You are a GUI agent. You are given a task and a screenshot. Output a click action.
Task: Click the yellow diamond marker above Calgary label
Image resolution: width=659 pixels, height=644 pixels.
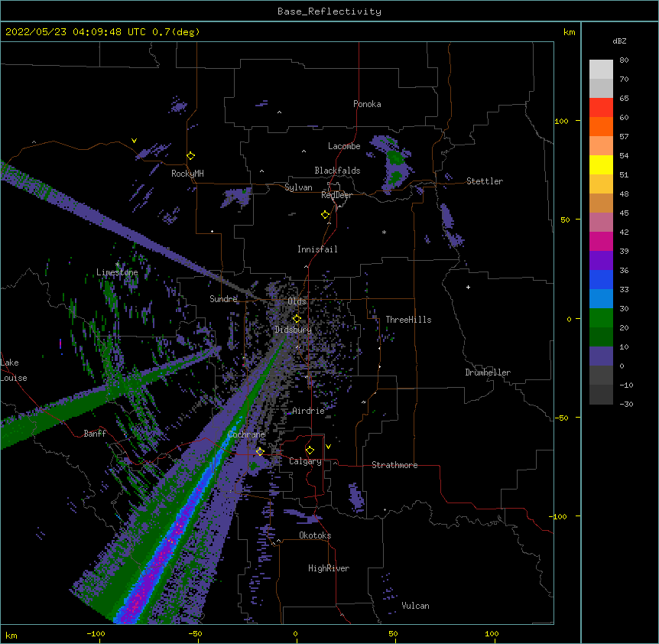click(x=310, y=450)
